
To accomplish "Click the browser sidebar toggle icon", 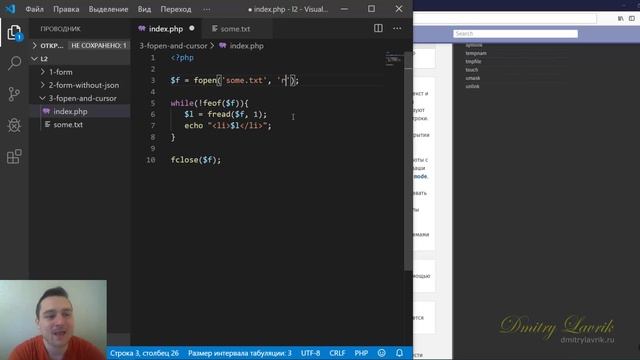I will [632, 18].
